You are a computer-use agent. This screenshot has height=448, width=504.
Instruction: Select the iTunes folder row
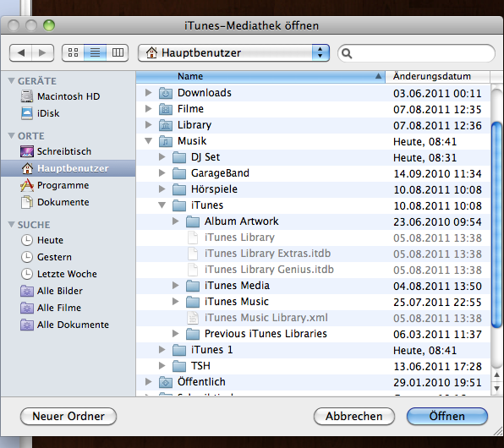313,205
